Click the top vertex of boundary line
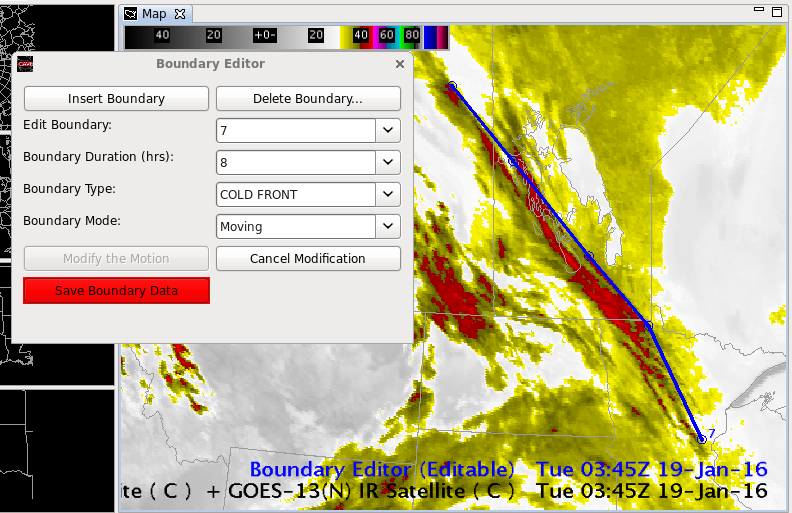 [452, 86]
